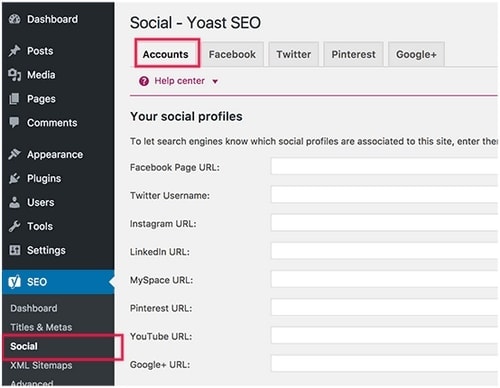This screenshot has width=500, height=388.
Task: Open the Titles & Metas submenu link
Action: [41, 327]
